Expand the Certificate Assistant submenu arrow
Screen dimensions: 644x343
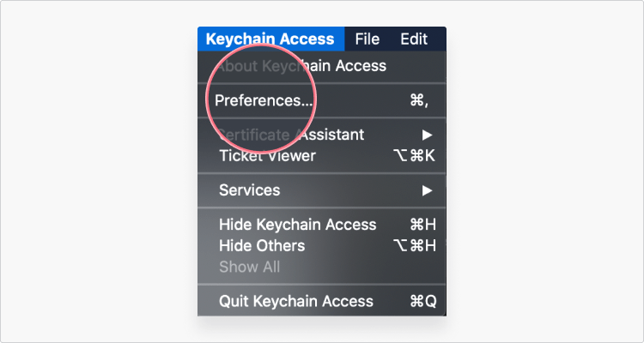pyautogui.click(x=427, y=135)
